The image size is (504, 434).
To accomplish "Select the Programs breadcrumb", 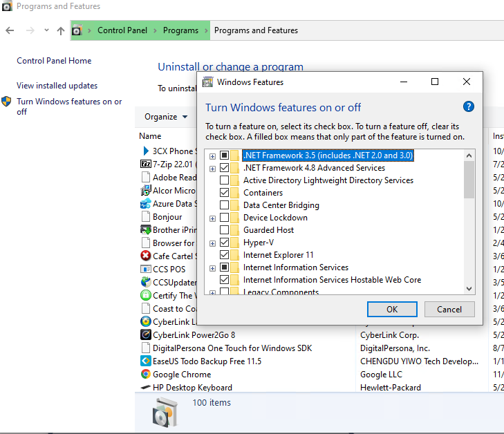I will pos(180,30).
